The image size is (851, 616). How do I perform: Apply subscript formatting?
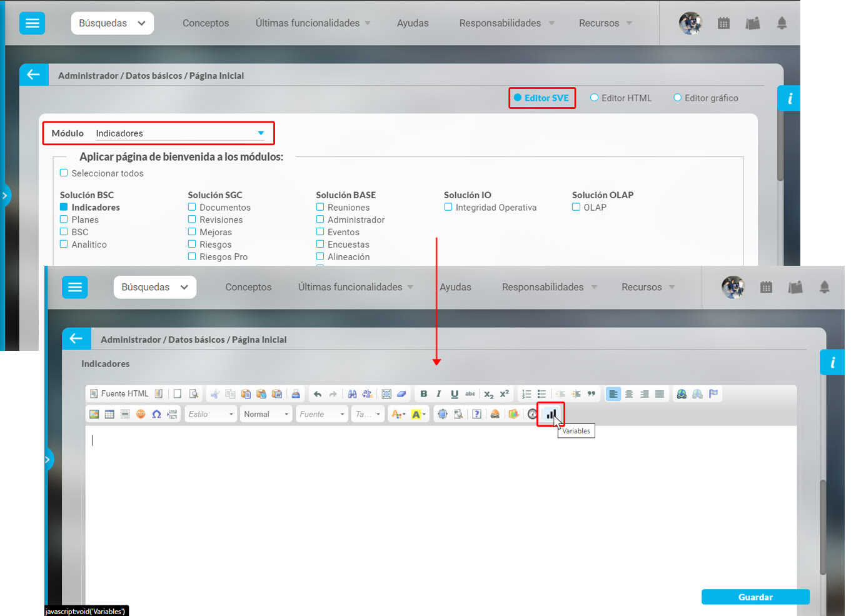(x=488, y=394)
